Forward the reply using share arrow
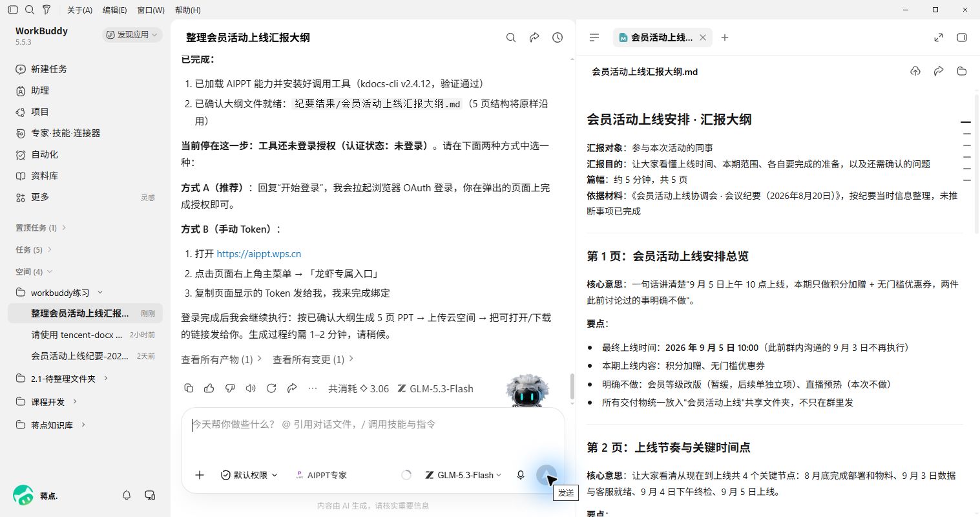 tap(292, 388)
